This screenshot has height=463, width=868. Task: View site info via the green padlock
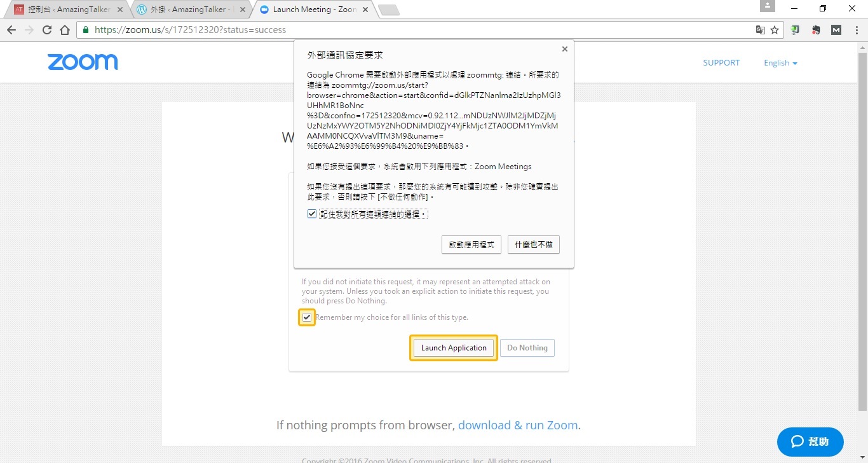(x=86, y=30)
